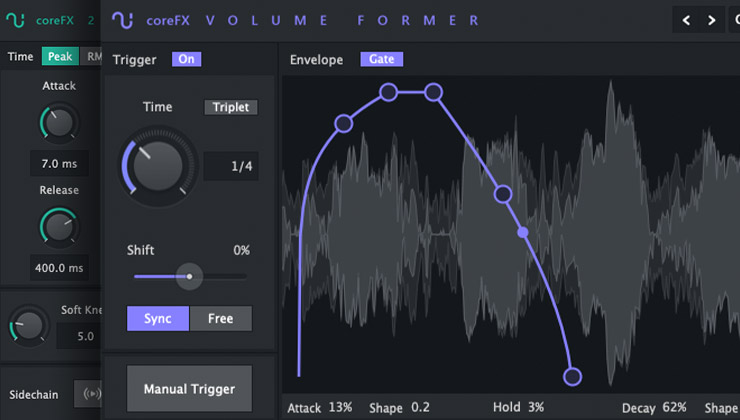Select RMS detection mode
Viewport: 740px width, 420px height.
tap(92, 57)
